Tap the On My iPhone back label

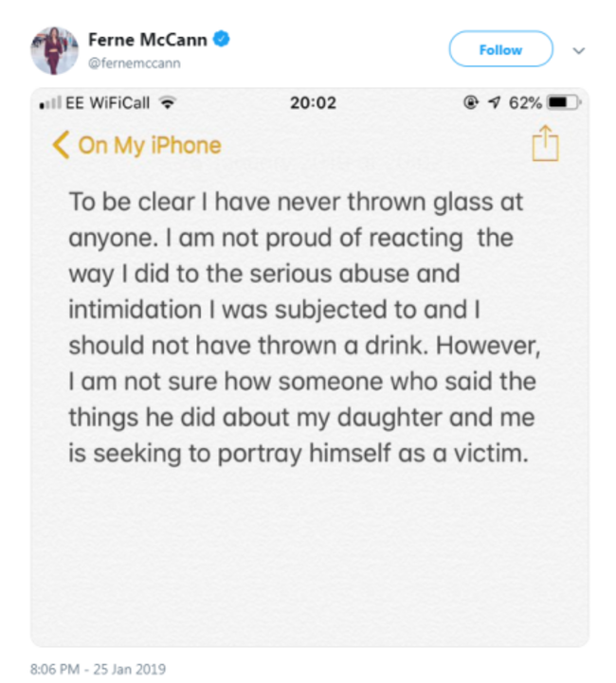coord(150,146)
